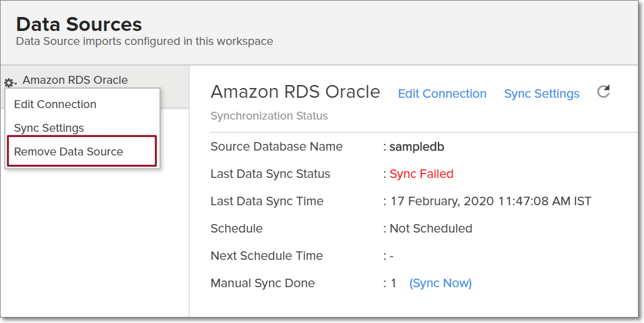Open the Edit Connection link in header

click(x=442, y=94)
